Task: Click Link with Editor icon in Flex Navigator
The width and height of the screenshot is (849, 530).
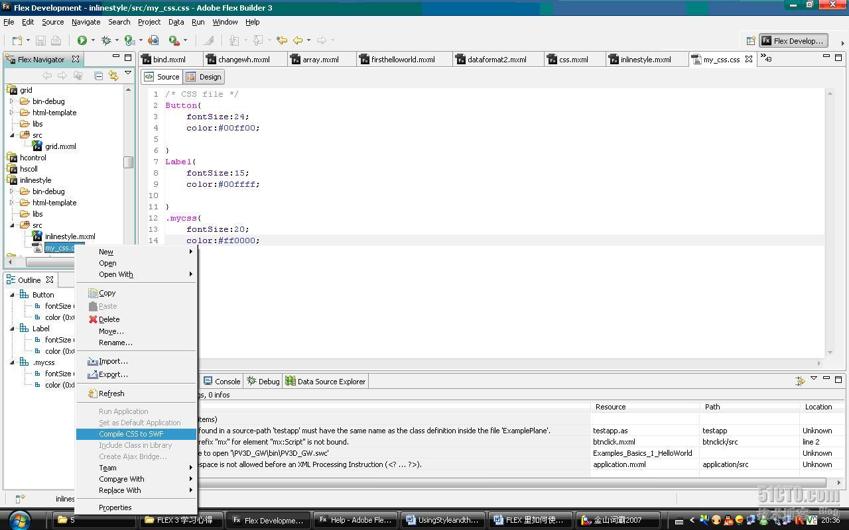Action: 113,76
